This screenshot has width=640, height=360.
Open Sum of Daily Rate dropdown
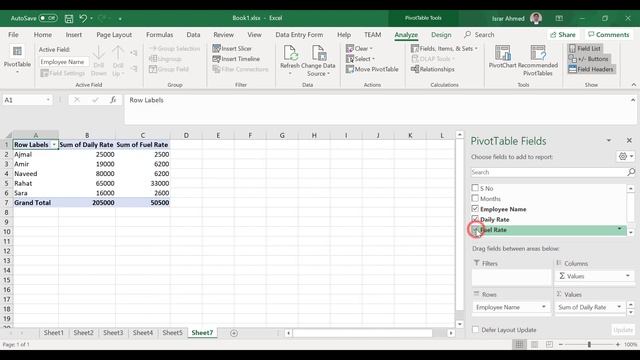click(619, 307)
